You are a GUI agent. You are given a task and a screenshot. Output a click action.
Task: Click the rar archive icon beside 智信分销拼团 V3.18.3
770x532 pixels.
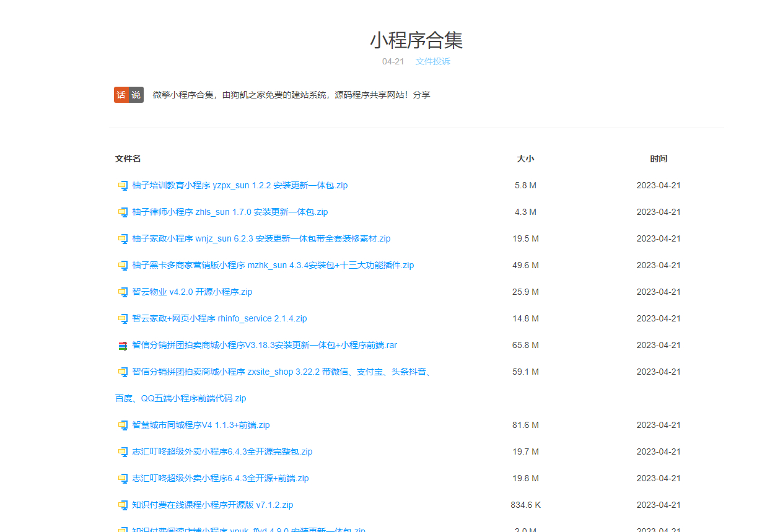tap(123, 345)
